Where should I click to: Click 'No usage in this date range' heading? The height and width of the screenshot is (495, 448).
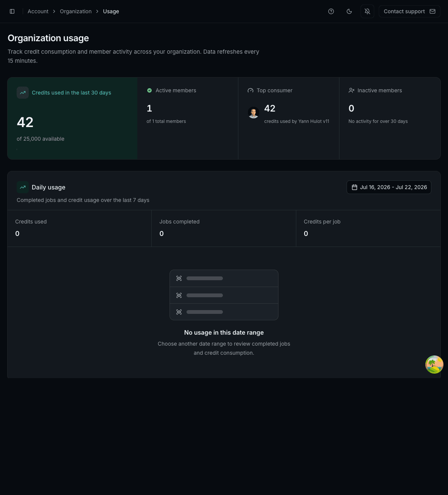(x=224, y=332)
